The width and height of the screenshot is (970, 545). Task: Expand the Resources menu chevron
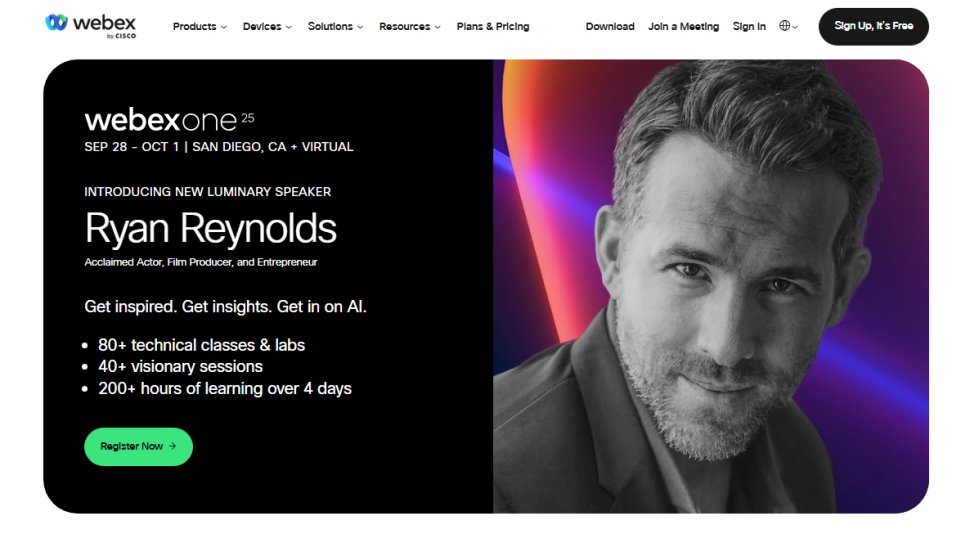(x=438, y=27)
